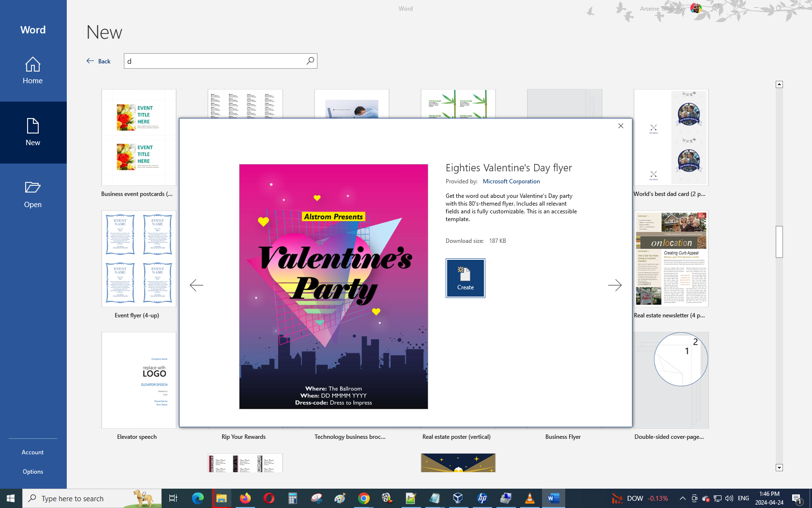The image size is (812, 508).
Task: Open the Home tab in sidebar
Action: tap(33, 71)
